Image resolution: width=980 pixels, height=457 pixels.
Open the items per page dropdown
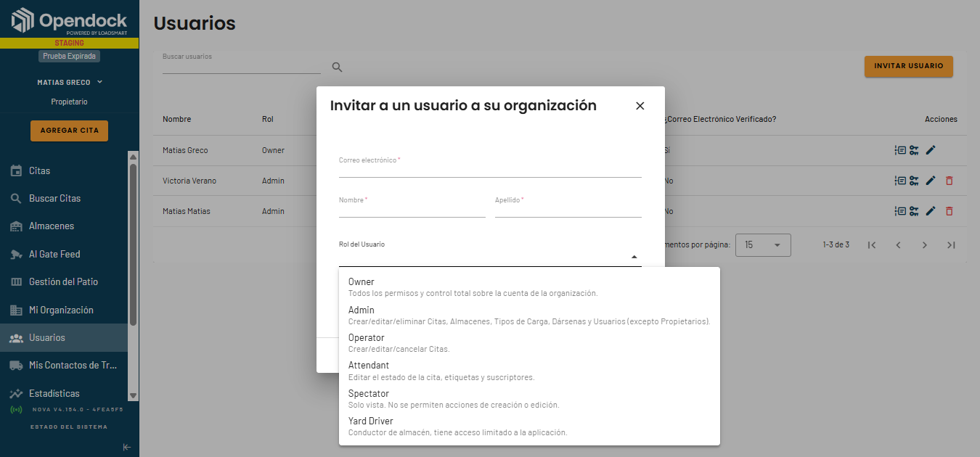[x=763, y=245]
